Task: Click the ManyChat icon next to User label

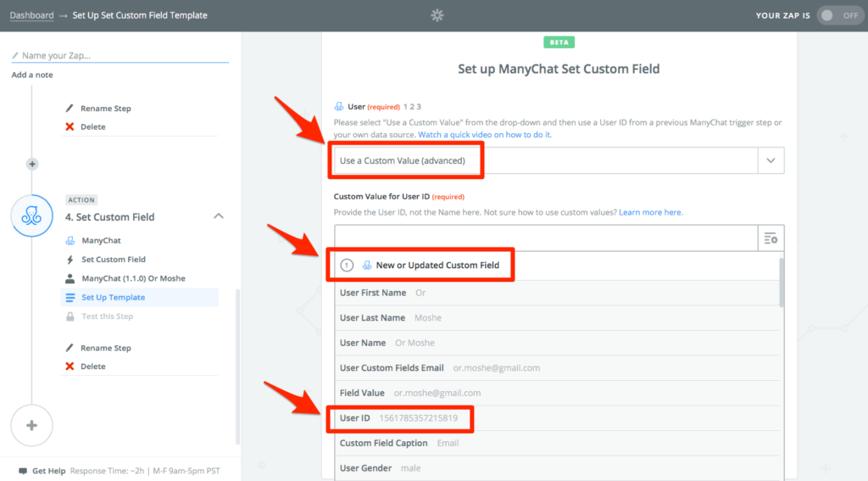Action: tap(339, 106)
